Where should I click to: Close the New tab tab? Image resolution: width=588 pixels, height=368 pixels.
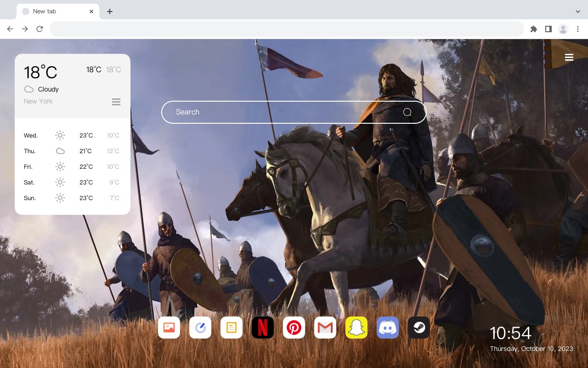(91, 11)
